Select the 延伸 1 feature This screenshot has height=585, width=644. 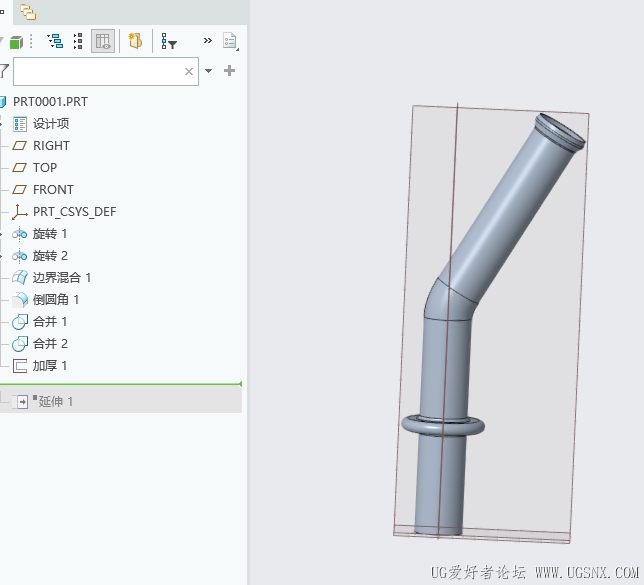coord(55,401)
